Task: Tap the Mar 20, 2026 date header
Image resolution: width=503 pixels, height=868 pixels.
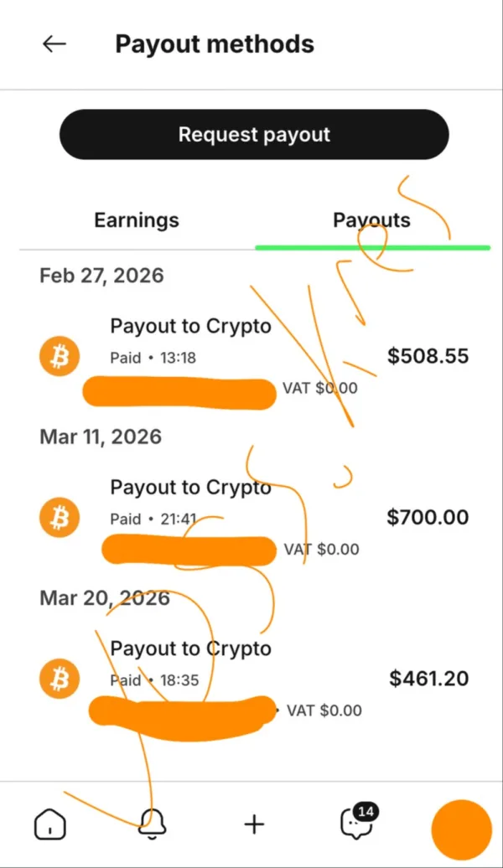Action: coord(105,597)
